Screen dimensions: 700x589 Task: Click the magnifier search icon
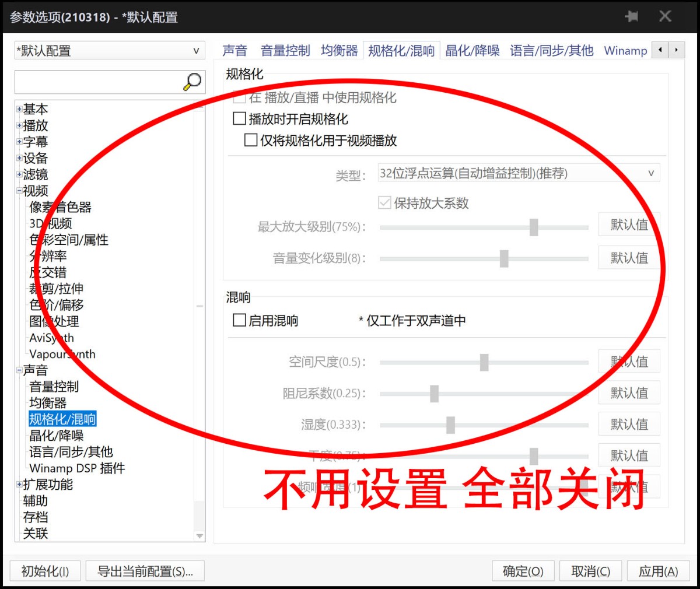point(192,82)
